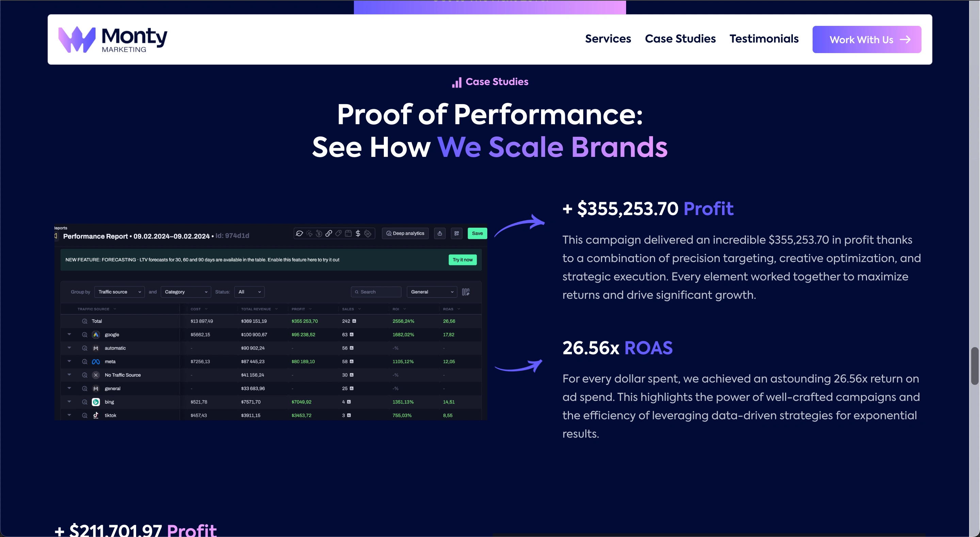
Task: Click the share/export icon button
Action: click(440, 233)
